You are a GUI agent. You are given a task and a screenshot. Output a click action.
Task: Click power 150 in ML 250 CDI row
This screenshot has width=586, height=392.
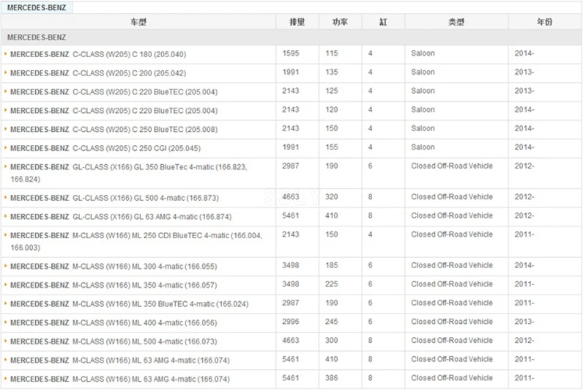tap(332, 234)
